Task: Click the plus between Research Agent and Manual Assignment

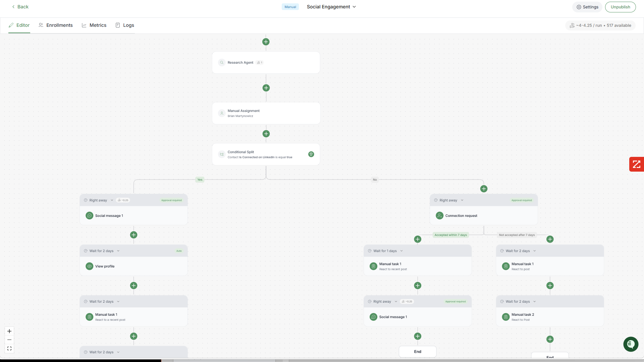Action: point(266,88)
